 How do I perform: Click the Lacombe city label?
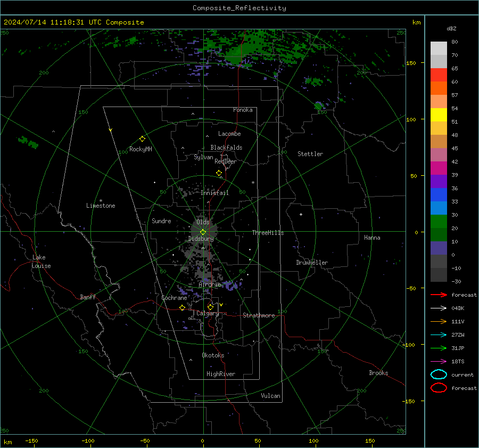(x=229, y=134)
